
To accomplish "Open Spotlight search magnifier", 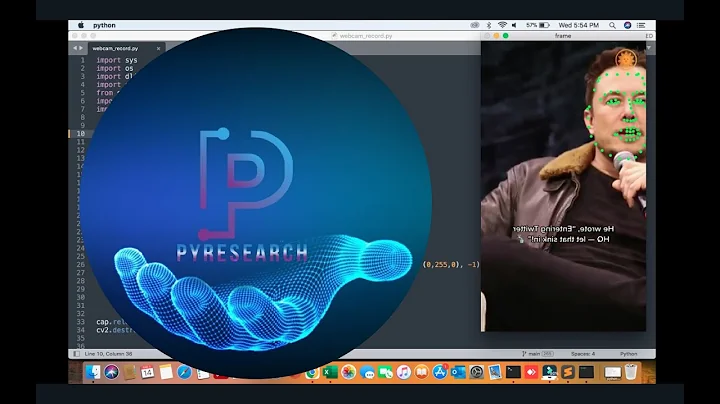I will pos(612,25).
